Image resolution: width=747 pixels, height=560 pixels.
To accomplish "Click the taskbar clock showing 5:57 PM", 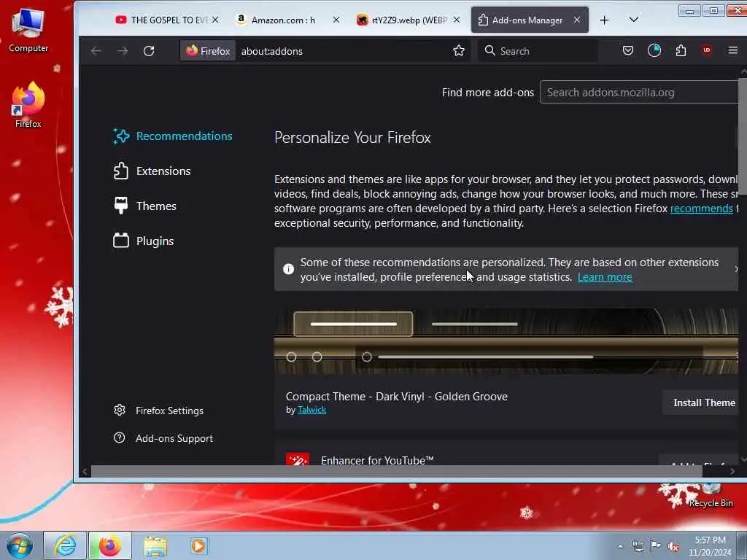I will tap(710, 547).
